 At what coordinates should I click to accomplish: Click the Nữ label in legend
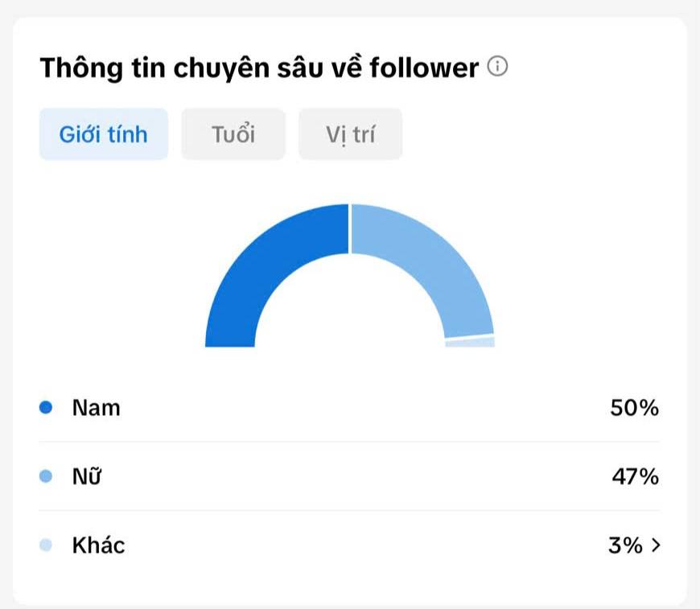pos(87,476)
